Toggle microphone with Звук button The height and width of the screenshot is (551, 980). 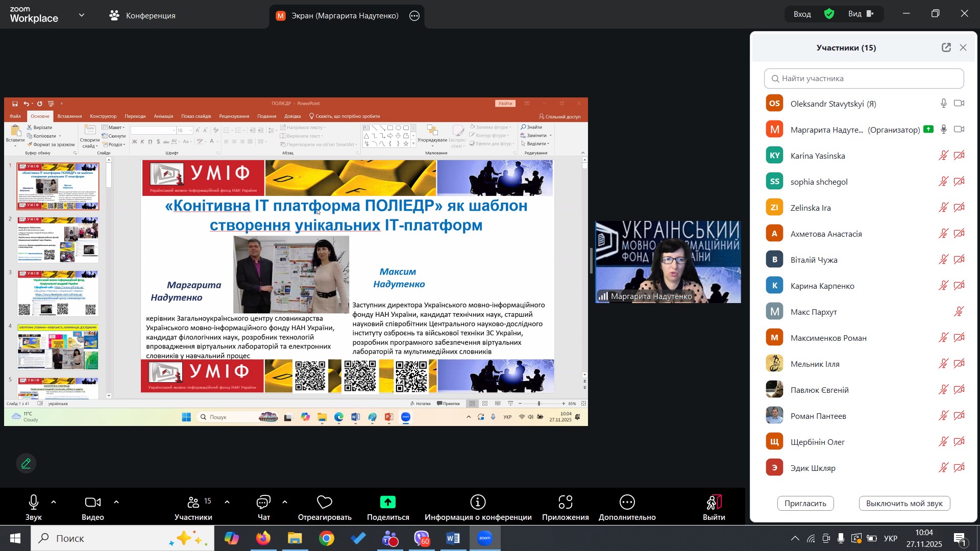[34, 503]
